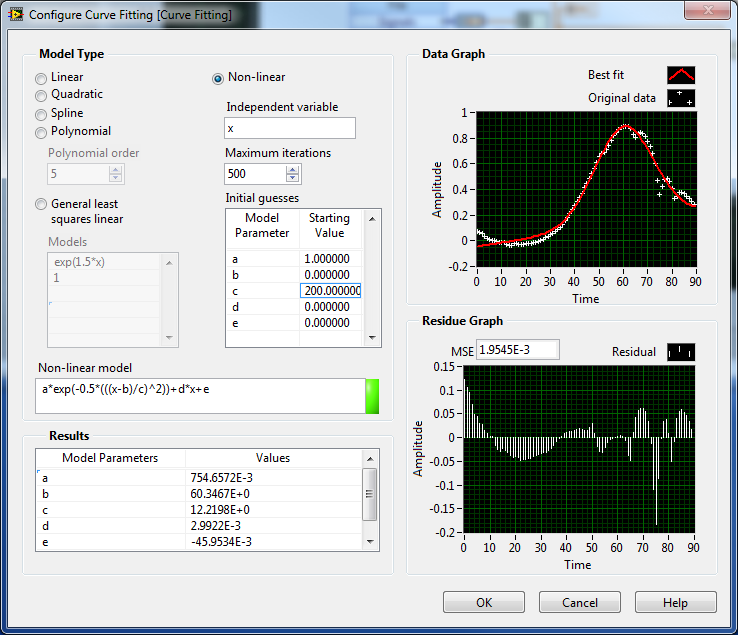The image size is (738, 635).
Task: Click result value 12.2198E+0
Action: click(274, 510)
